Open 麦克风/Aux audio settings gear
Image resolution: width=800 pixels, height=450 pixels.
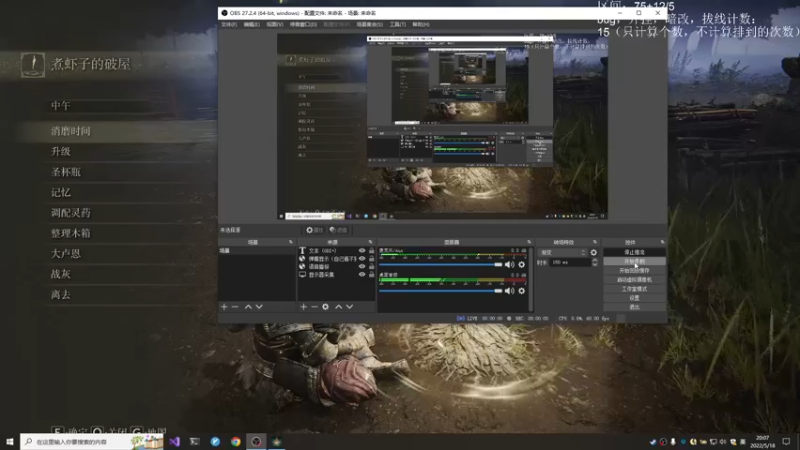click(x=521, y=264)
